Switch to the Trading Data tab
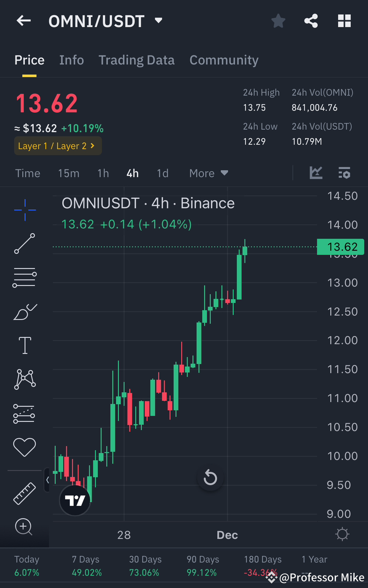The height and width of the screenshot is (588, 368). (x=136, y=60)
